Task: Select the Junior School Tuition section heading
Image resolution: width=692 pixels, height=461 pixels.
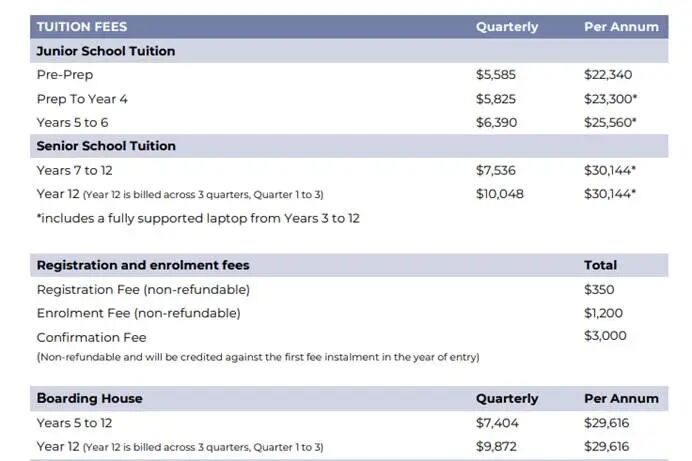Action: [106, 51]
